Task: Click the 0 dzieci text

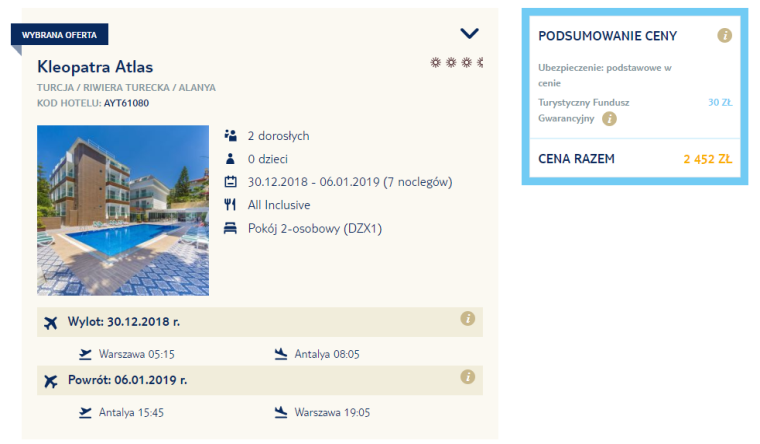Action: coord(268,159)
